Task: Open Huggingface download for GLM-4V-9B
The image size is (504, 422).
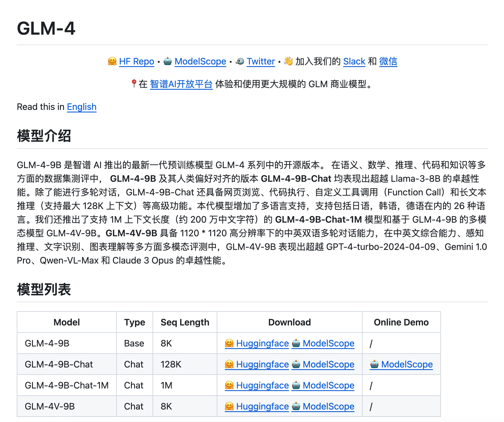Action: pyautogui.click(x=257, y=406)
